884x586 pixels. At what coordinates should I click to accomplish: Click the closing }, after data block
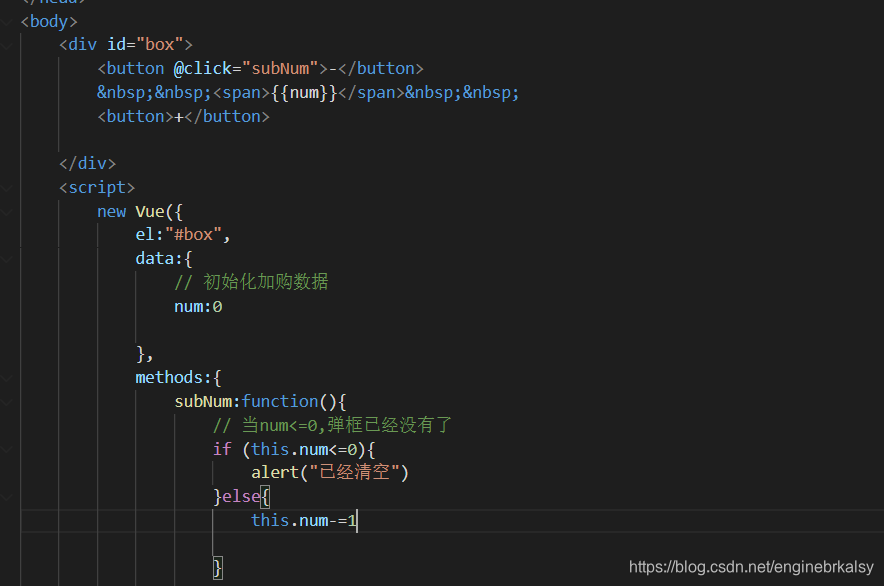point(144,354)
